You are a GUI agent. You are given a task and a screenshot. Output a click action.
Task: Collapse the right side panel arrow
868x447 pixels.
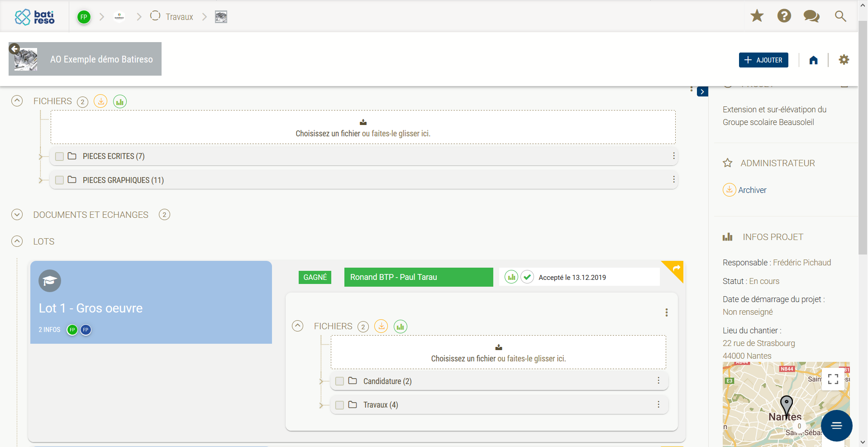(x=702, y=91)
